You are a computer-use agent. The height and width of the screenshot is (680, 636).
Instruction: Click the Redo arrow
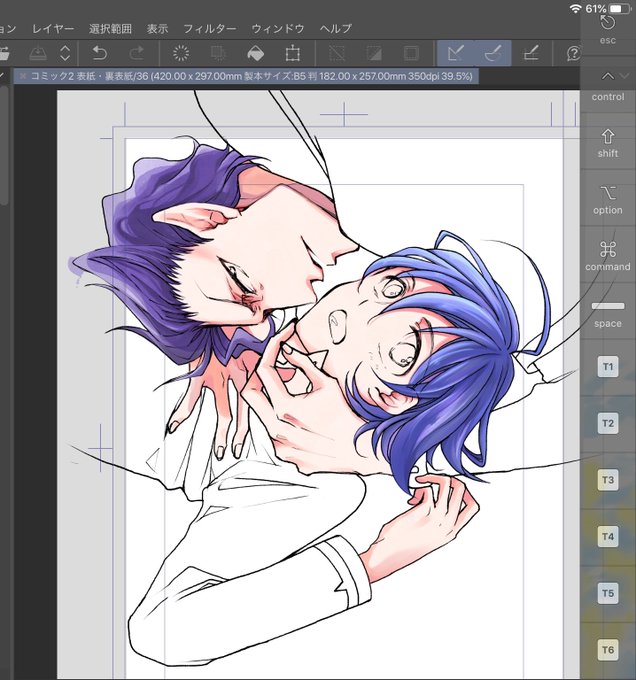click(x=137, y=53)
